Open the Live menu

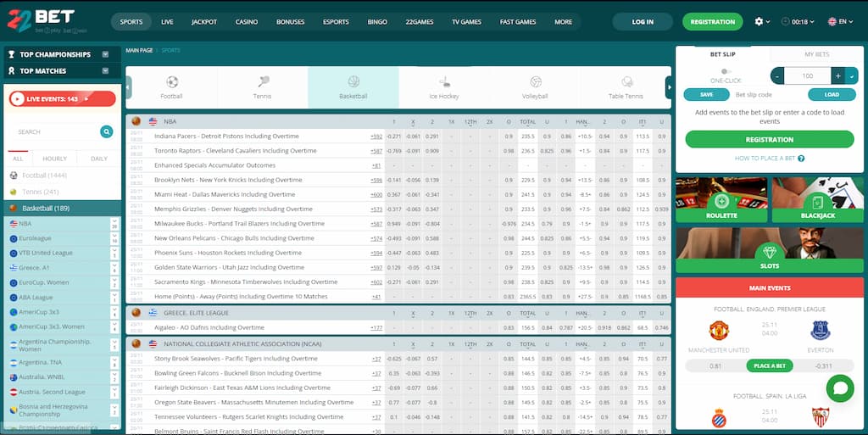[x=167, y=21]
